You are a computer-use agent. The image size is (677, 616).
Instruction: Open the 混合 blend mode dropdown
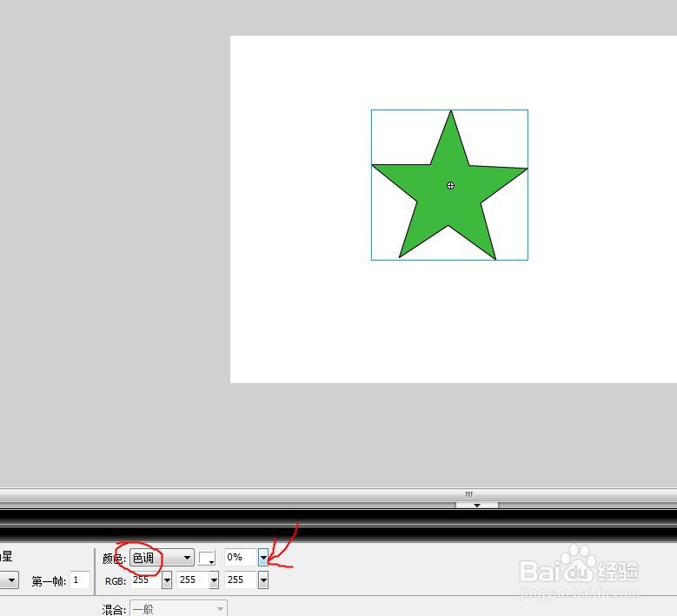(x=178, y=608)
